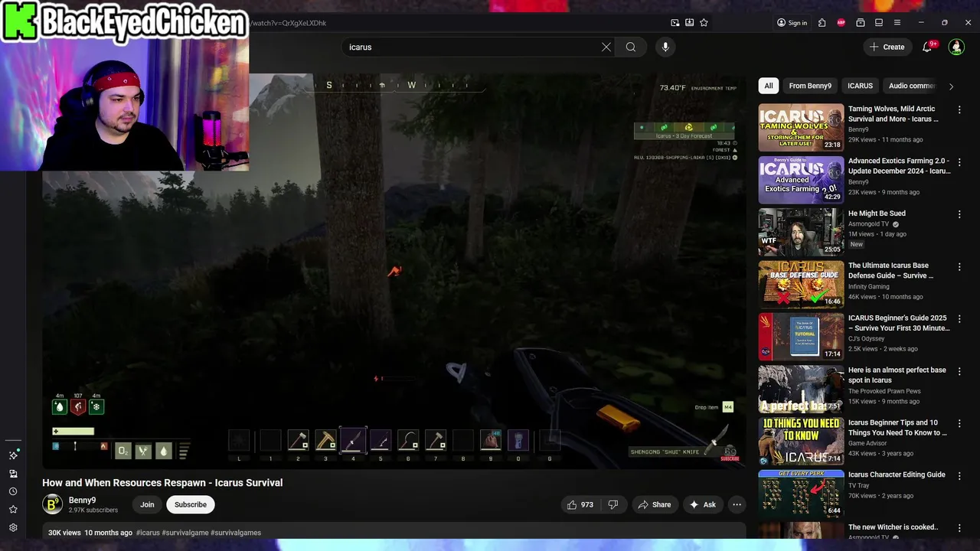
Task: Start voice search with the microphone icon
Action: pyautogui.click(x=665, y=47)
